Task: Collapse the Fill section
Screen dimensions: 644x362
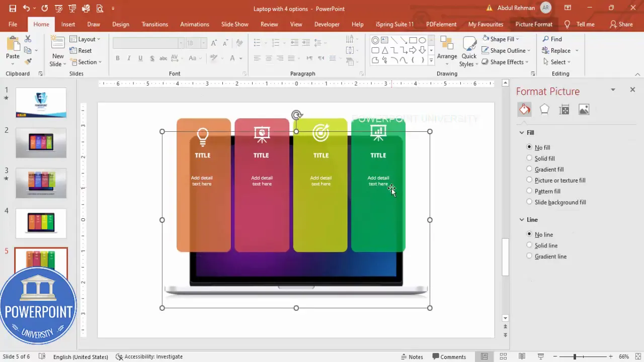Action: 522,133
